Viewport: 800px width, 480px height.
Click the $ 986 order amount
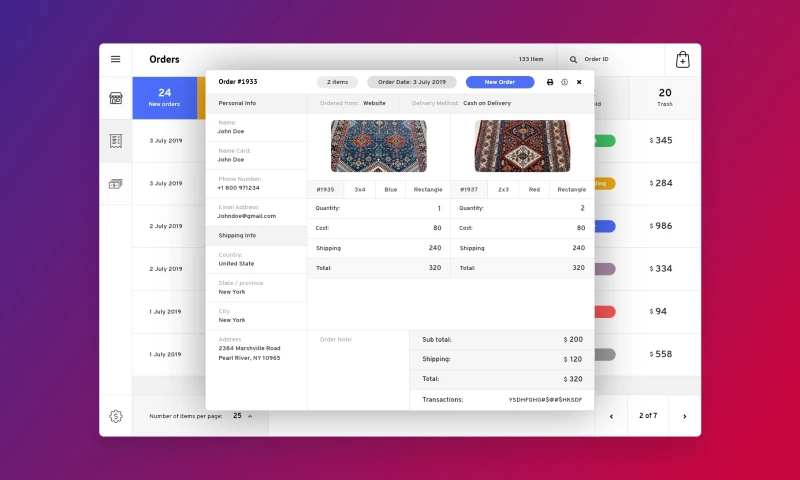[x=661, y=226]
